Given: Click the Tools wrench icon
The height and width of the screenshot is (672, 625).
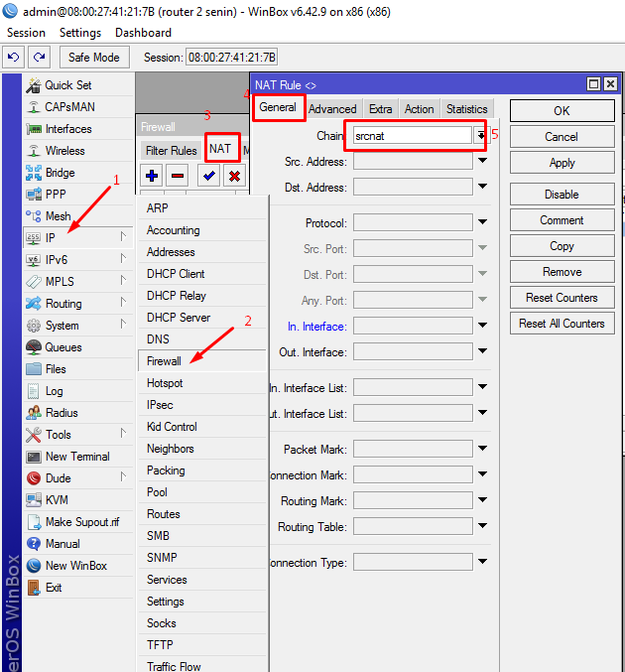Looking at the screenshot, I should (34, 435).
